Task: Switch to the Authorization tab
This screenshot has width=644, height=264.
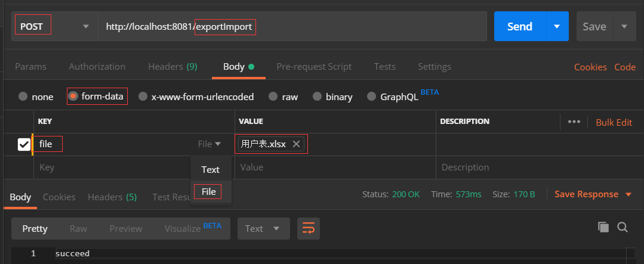Action: [97, 66]
